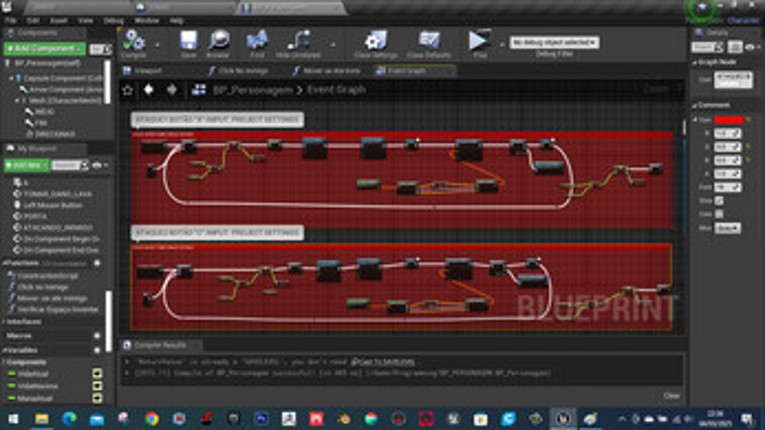Viewport: 765px width, 430px height.
Task: Open Class Defaults
Action: pos(429,42)
